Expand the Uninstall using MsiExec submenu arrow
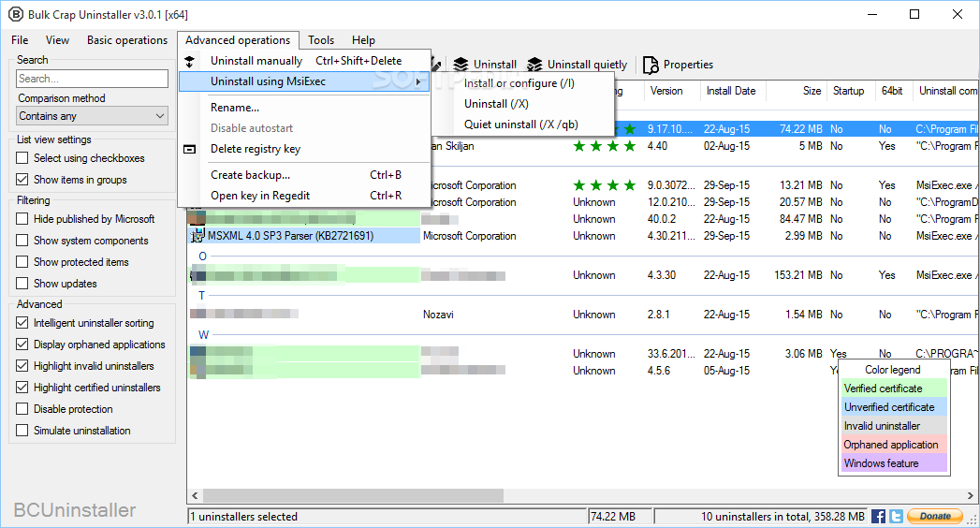This screenshot has width=980, height=528. tap(418, 81)
